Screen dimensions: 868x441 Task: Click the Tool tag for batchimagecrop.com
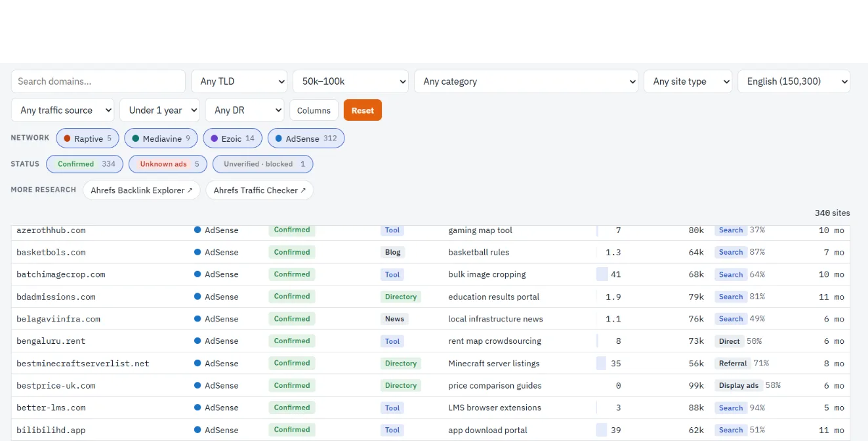point(392,274)
